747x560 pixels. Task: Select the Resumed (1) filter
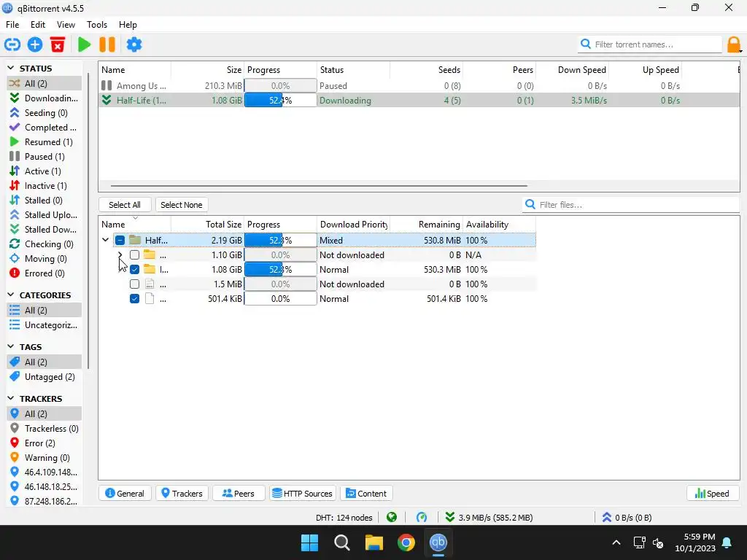[x=44, y=142]
